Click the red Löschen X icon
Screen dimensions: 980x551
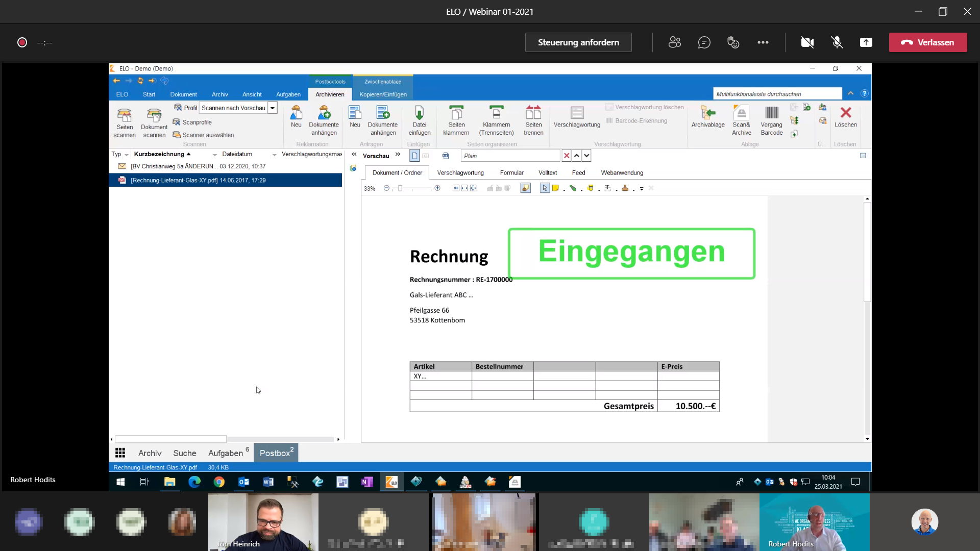point(845,113)
